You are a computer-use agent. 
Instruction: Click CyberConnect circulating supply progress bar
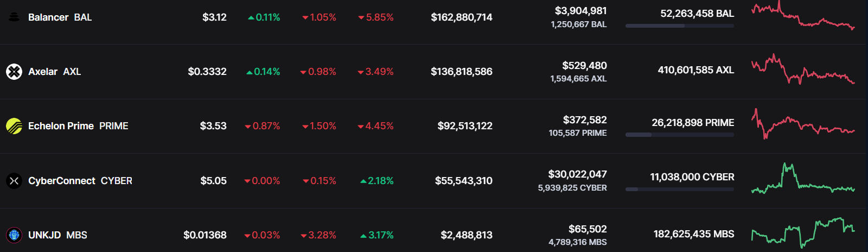pos(679,190)
